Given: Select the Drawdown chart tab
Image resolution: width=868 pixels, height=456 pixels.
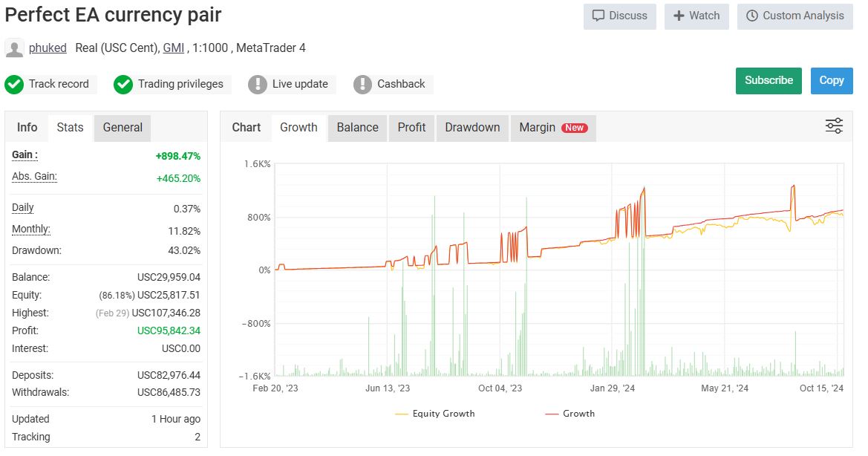Looking at the screenshot, I should tap(472, 128).
